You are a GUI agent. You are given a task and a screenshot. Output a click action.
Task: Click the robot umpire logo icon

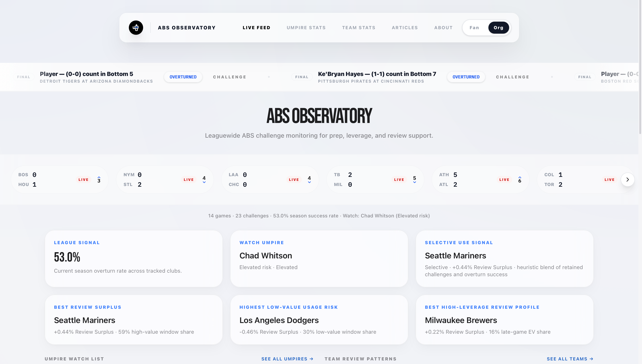pos(136,27)
